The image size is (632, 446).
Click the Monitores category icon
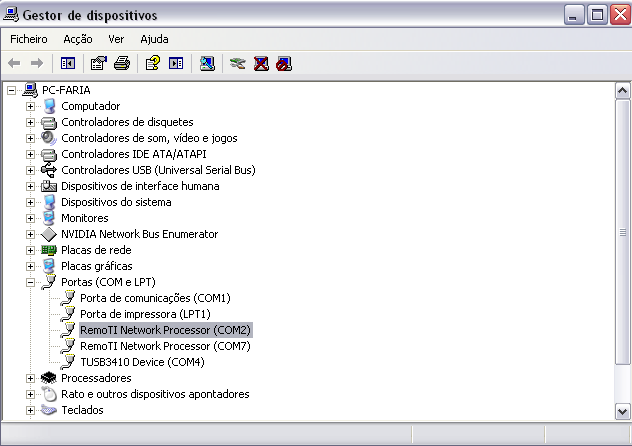[x=49, y=218]
